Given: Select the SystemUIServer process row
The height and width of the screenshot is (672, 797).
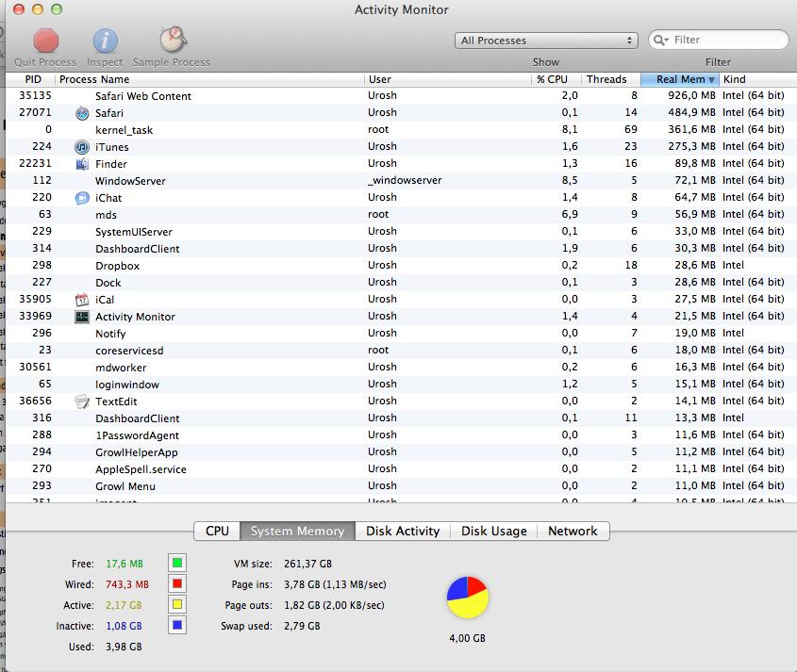Looking at the screenshot, I should [x=401, y=232].
